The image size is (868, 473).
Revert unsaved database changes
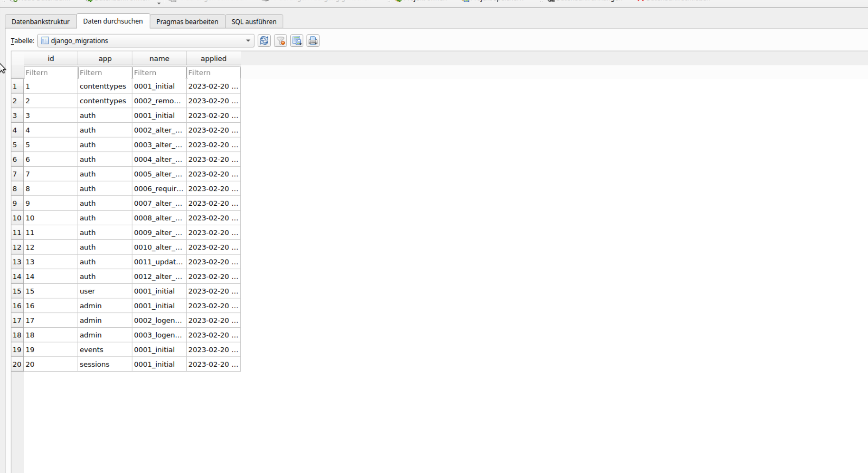315,2
